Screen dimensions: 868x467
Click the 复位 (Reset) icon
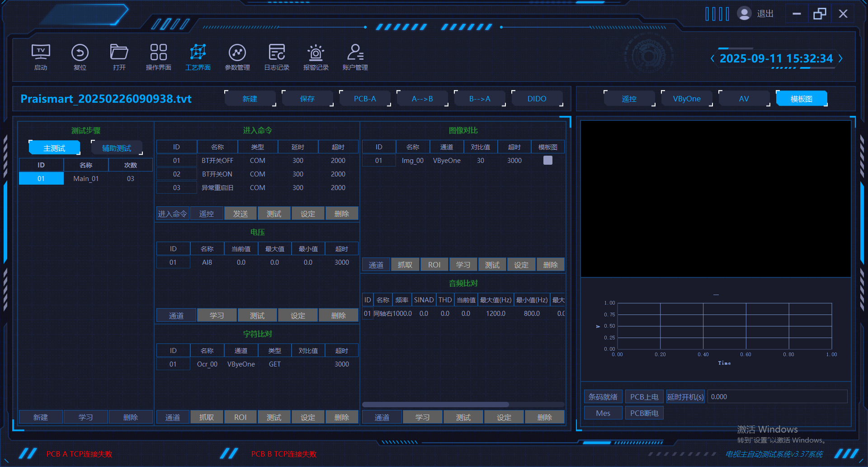tap(80, 53)
